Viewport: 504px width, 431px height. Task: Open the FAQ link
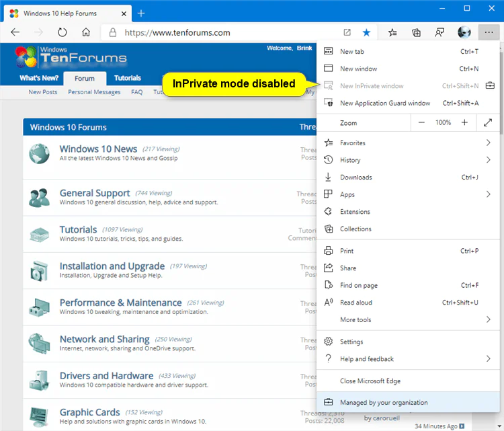coord(136,92)
